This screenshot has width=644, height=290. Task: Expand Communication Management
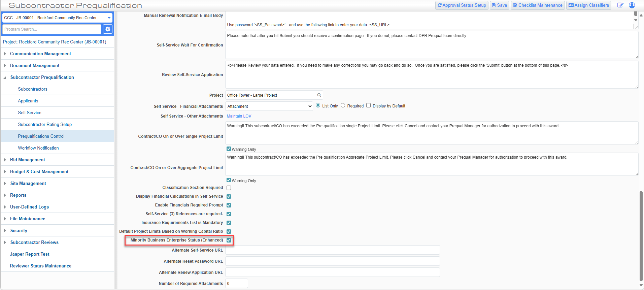pyautogui.click(x=5, y=54)
